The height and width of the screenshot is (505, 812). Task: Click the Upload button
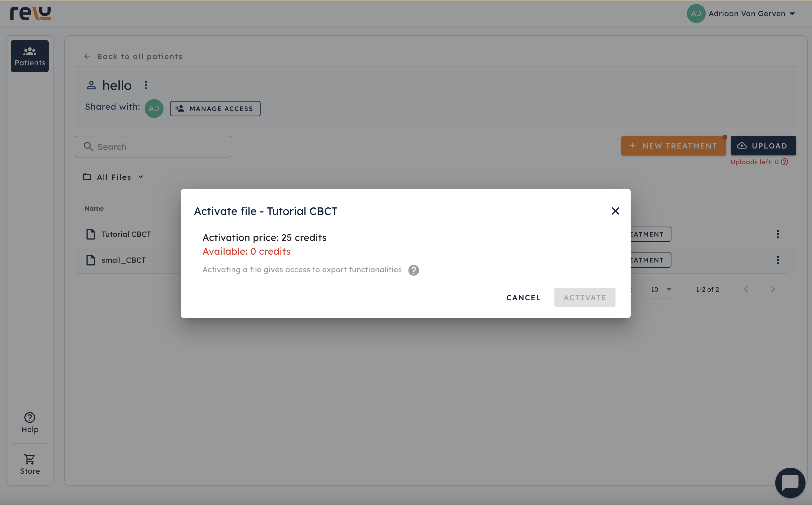(x=763, y=146)
